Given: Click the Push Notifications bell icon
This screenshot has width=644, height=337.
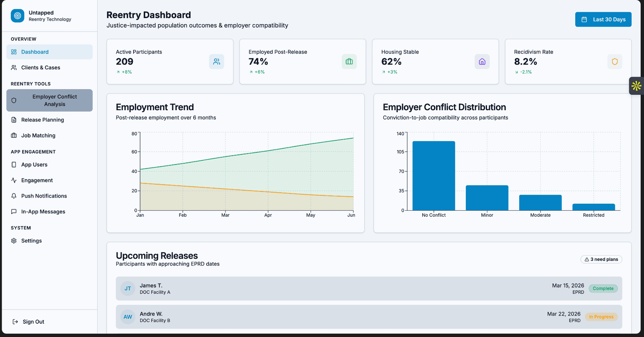Looking at the screenshot, I should 14,196.
